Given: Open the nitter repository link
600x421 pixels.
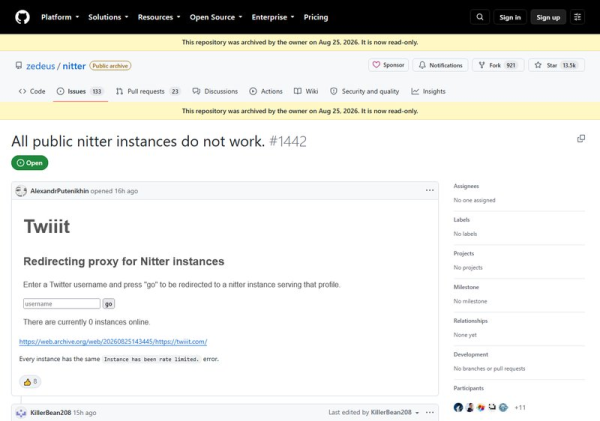Looking at the screenshot, I should (x=74, y=66).
